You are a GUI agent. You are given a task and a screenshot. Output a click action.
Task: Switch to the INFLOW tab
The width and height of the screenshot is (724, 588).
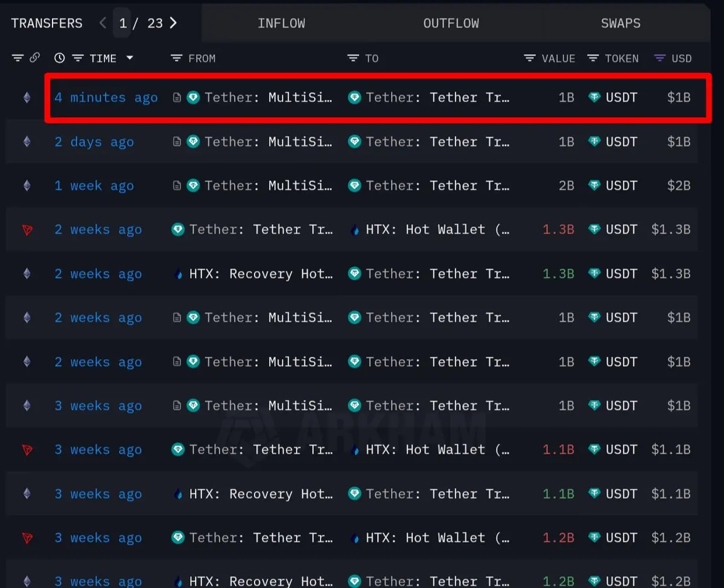tap(281, 23)
